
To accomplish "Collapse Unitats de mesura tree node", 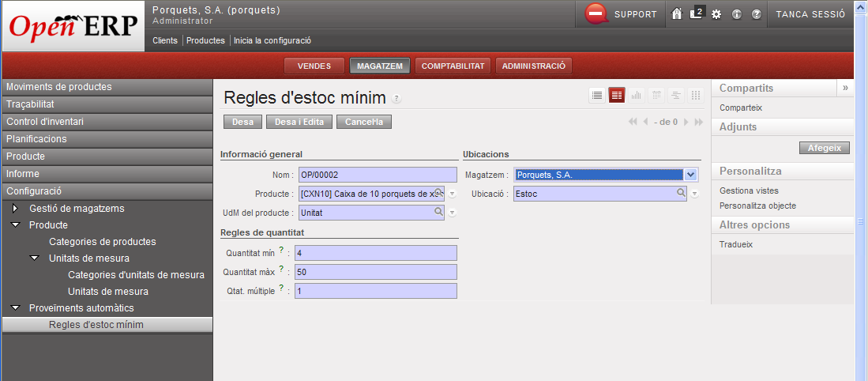I will coord(35,258).
